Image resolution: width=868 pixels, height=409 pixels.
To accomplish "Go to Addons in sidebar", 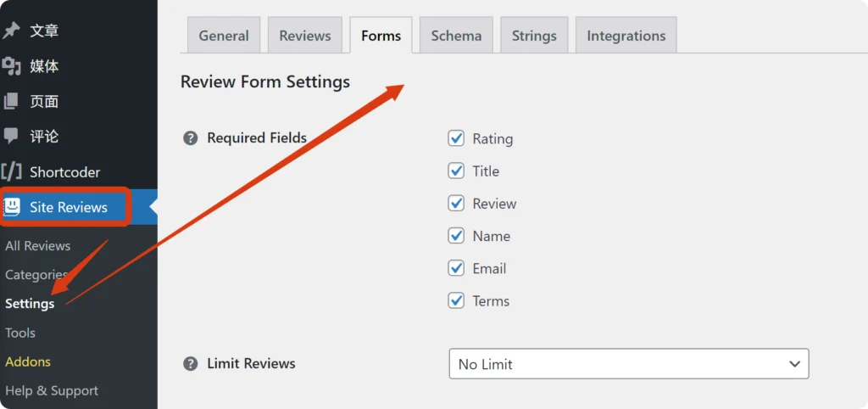I will [28, 361].
